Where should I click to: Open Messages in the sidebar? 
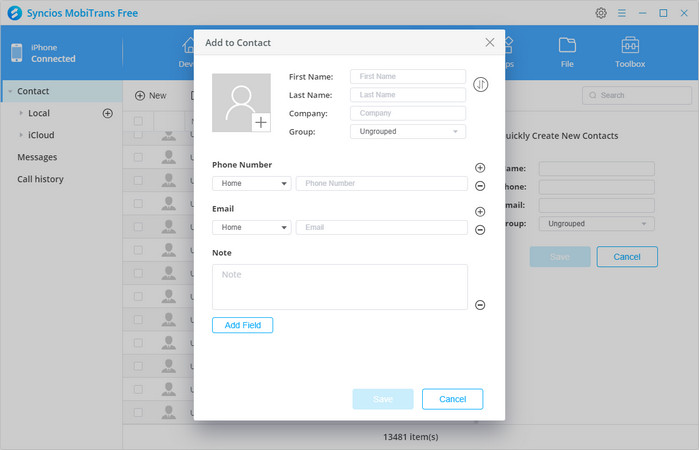tap(37, 157)
